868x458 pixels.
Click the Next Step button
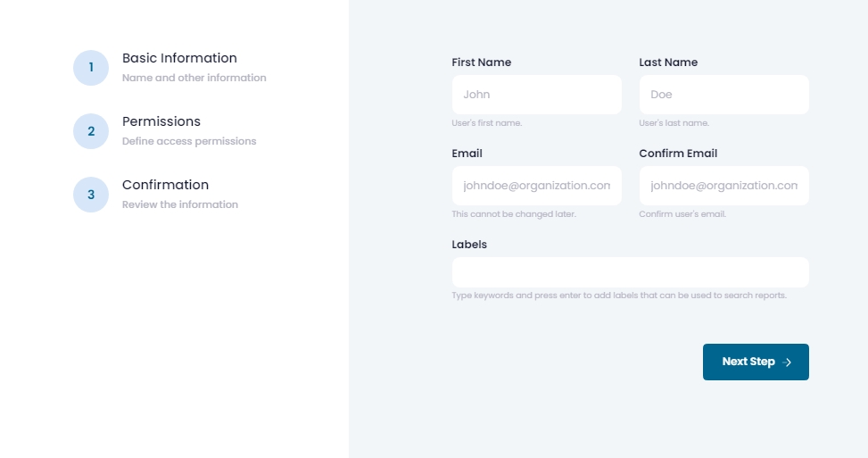coord(756,362)
